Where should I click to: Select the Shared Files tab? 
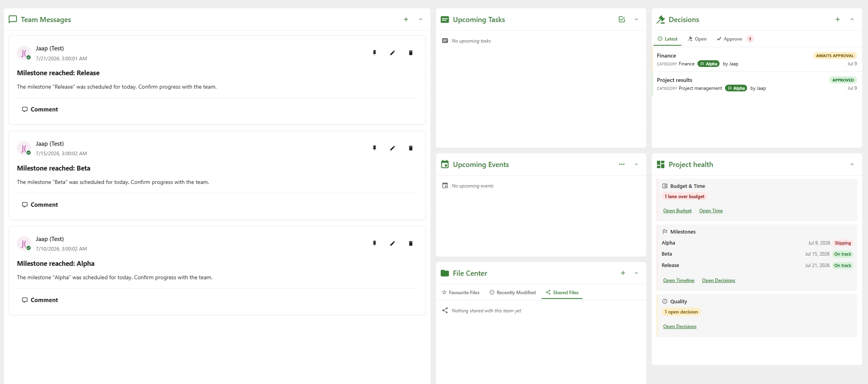click(x=562, y=293)
